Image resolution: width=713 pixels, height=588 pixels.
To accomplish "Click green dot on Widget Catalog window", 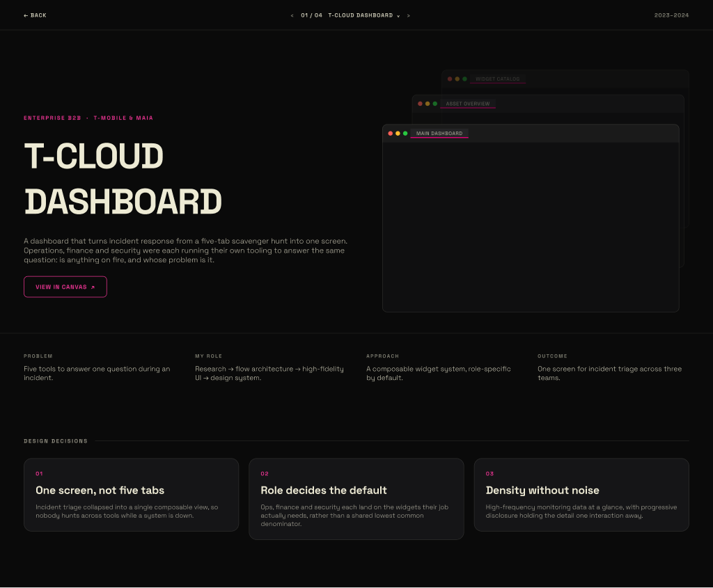I will [x=464, y=79].
